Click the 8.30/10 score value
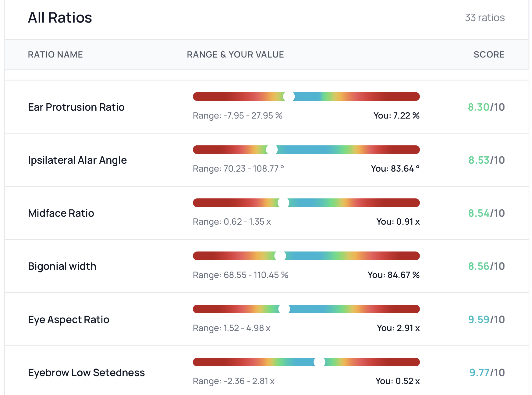 click(x=486, y=107)
